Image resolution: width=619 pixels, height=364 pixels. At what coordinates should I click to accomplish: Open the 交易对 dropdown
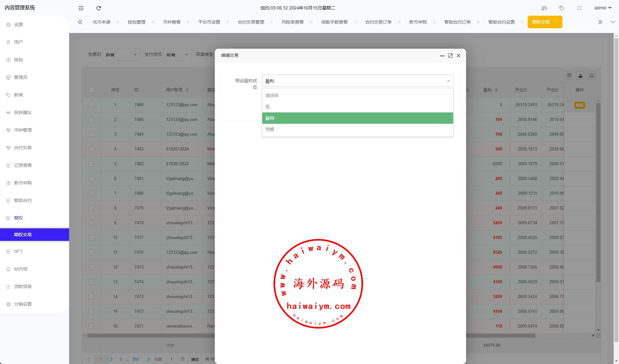coord(121,55)
